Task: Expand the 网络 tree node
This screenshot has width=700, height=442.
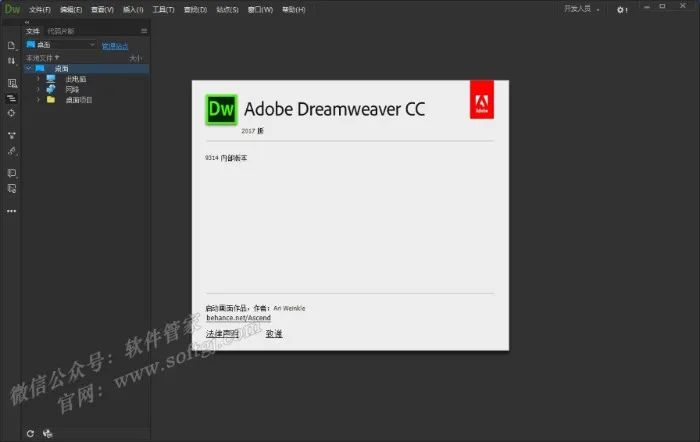Action: pos(38,89)
